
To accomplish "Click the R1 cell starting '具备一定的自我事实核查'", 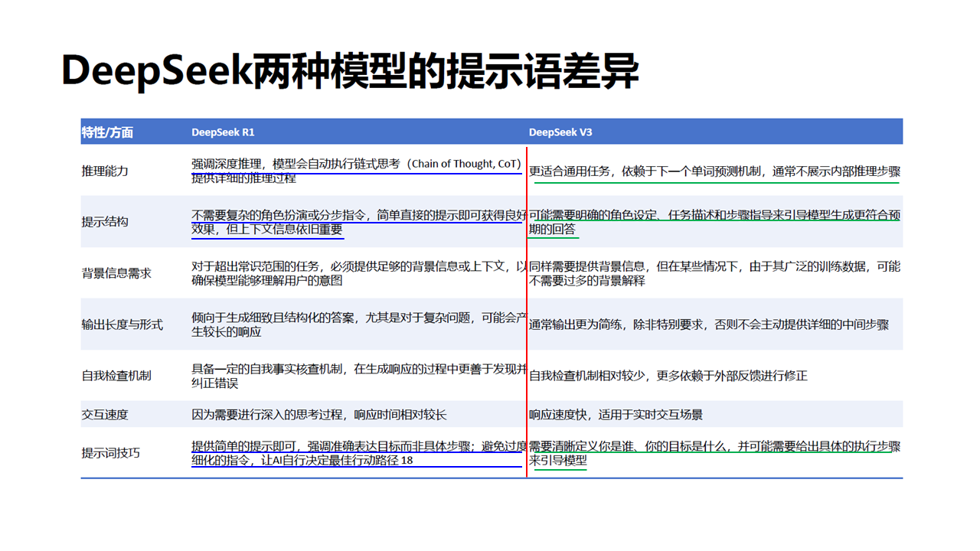I will coord(359,376).
